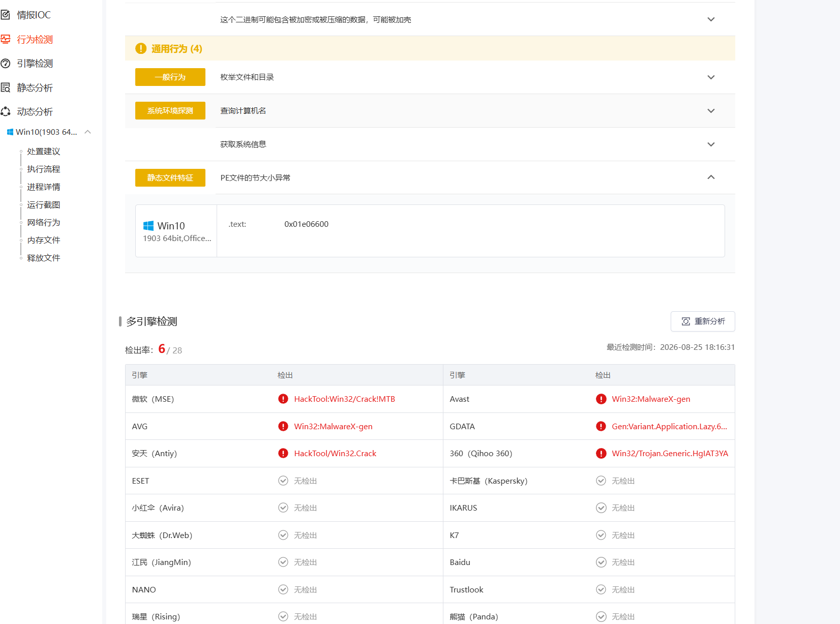
Task: Select 行为检测 in the sidebar
Action: click(35, 39)
